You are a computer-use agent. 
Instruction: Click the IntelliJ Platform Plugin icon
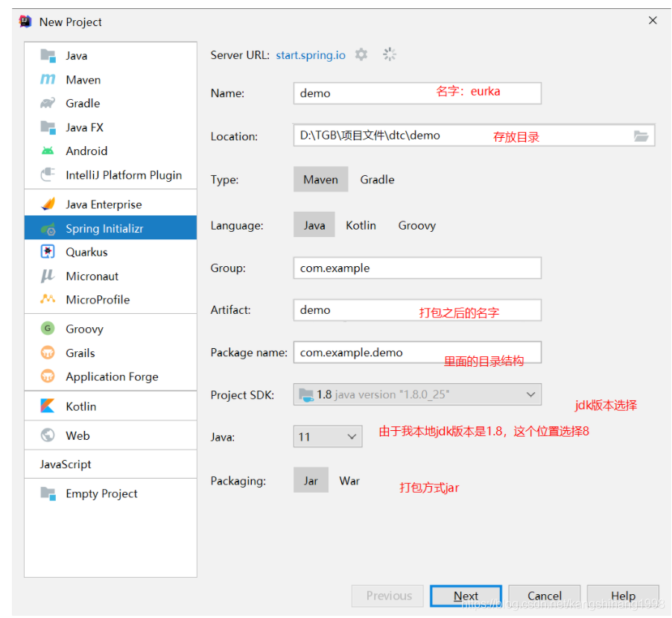point(48,174)
